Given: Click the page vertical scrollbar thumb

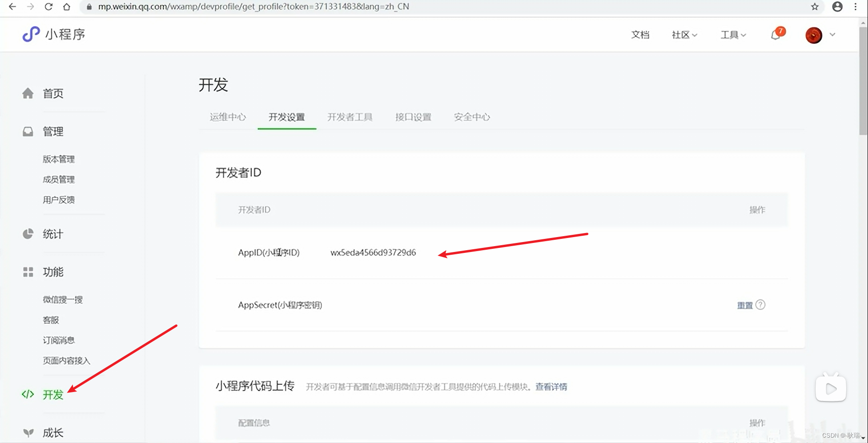Looking at the screenshot, I should (863, 80).
